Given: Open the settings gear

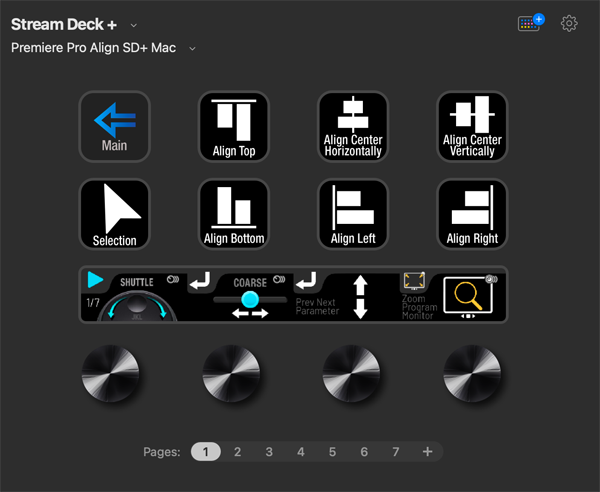Looking at the screenshot, I should click(x=569, y=24).
